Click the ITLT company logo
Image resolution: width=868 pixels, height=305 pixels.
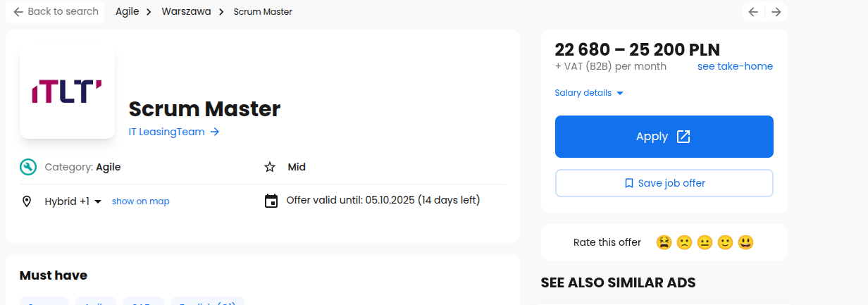pyautogui.click(x=67, y=92)
